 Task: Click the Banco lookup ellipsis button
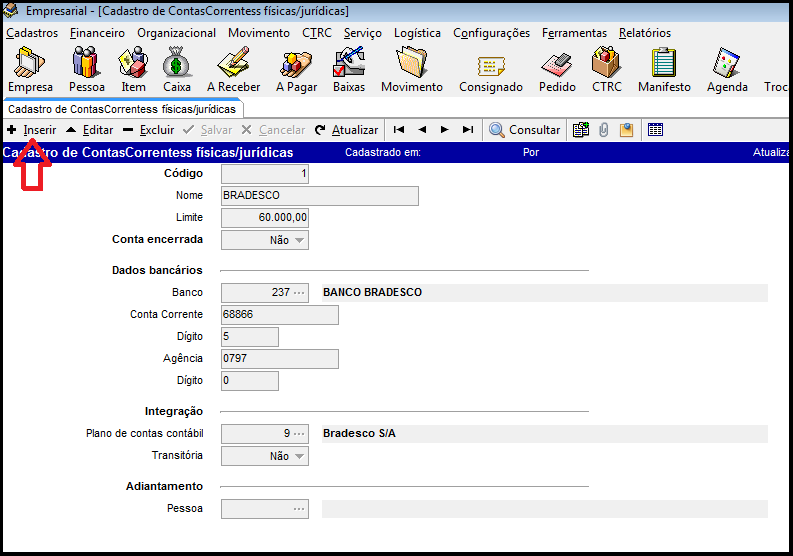point(299,293)
